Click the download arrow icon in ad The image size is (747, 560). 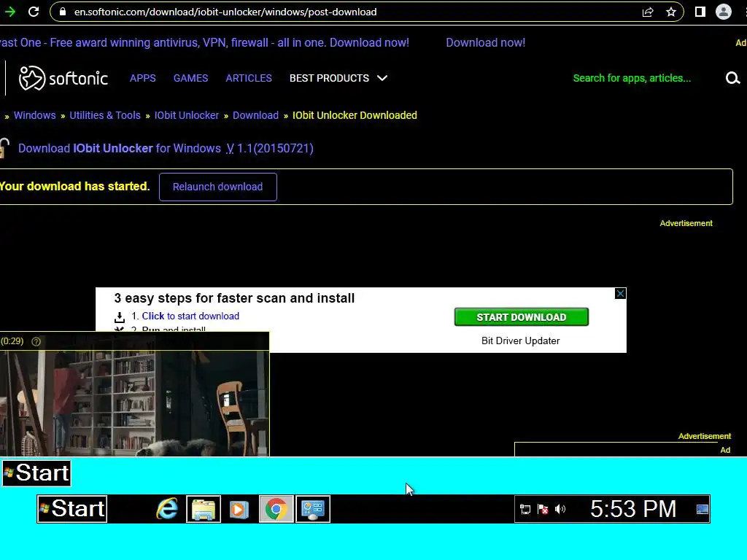[120, 317]
